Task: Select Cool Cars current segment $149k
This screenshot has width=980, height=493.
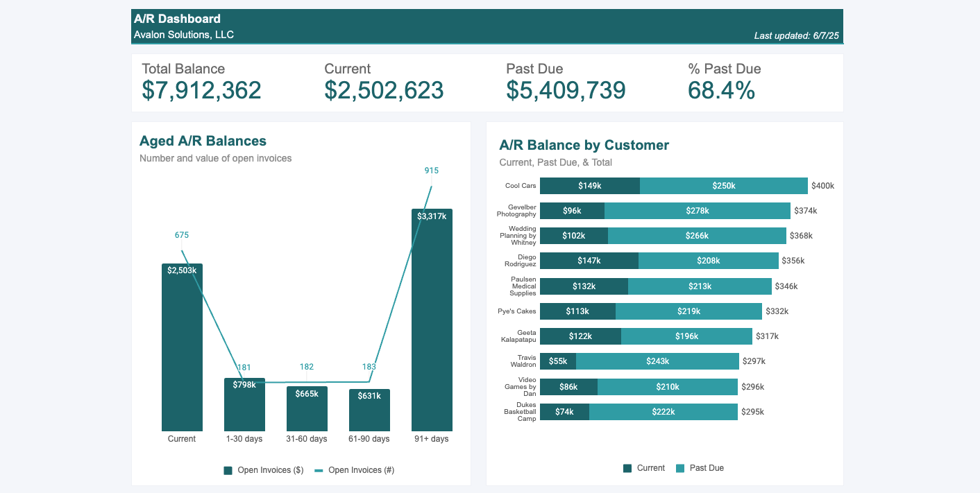Action: pyautogui.click(x=590, y=186)
